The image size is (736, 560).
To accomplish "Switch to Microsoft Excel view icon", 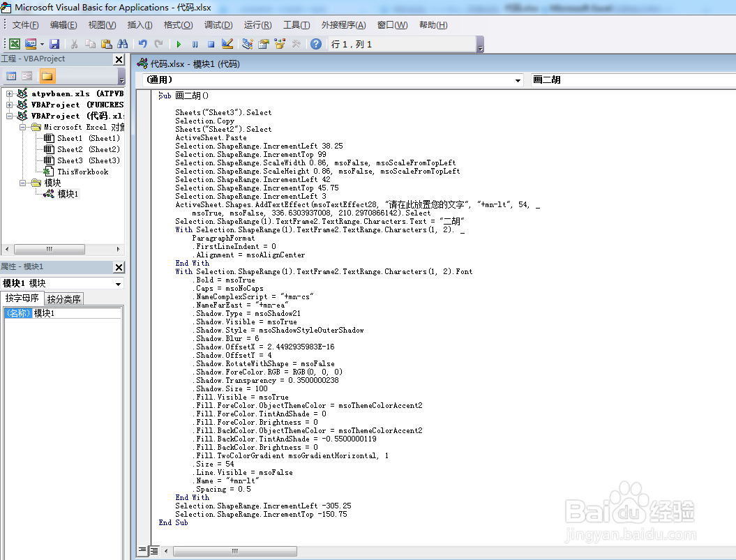I will (15, 44).
